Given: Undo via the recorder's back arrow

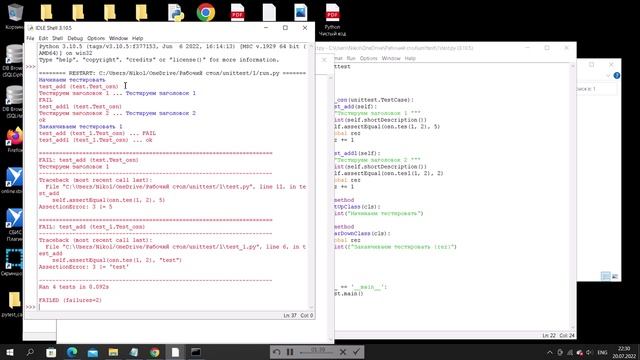Looking at the screenshot, I should coord(277,352).
